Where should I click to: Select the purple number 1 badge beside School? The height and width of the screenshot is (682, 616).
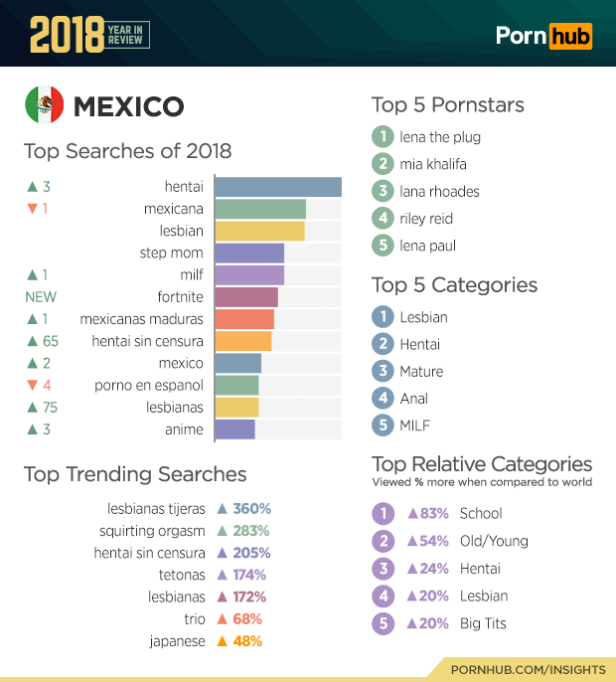(383, 514)
